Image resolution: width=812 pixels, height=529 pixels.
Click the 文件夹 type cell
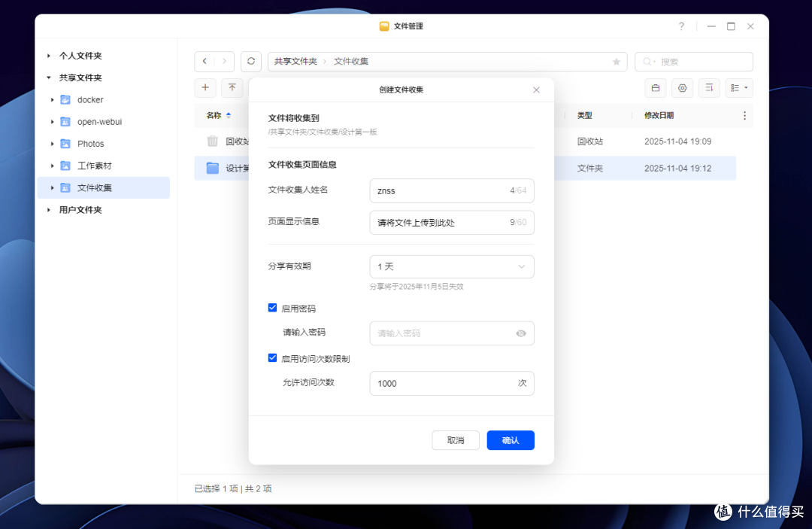click(590, 169)
